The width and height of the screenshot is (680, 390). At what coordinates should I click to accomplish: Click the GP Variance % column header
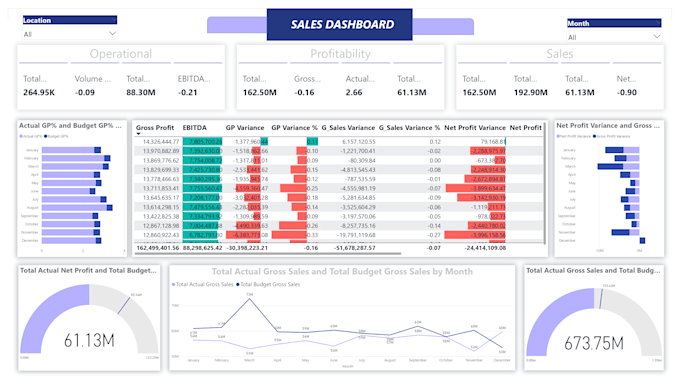click(294, 128)
